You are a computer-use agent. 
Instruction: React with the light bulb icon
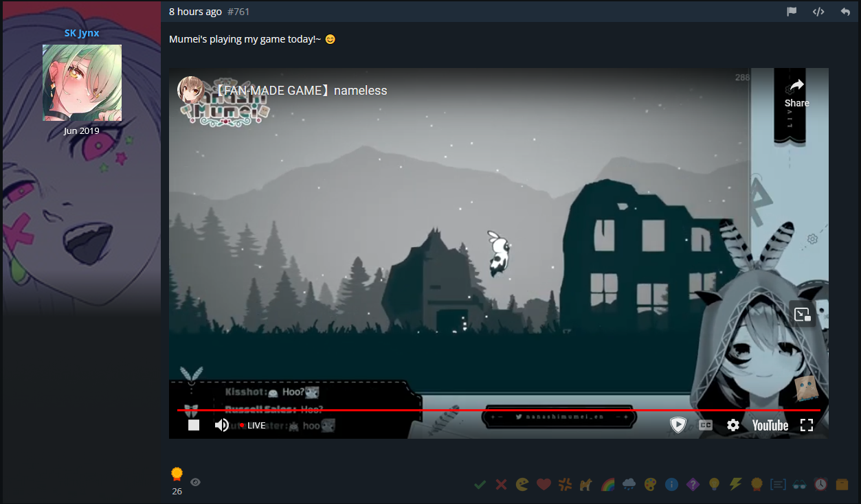click(715, 485)
